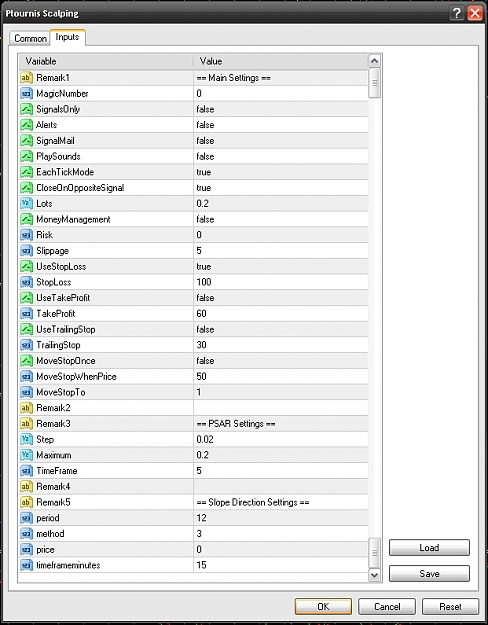The width and height of the screenshot is (488, 625).
Task: Click the boolean icon beside SignalMail
Action: point(26,141)
